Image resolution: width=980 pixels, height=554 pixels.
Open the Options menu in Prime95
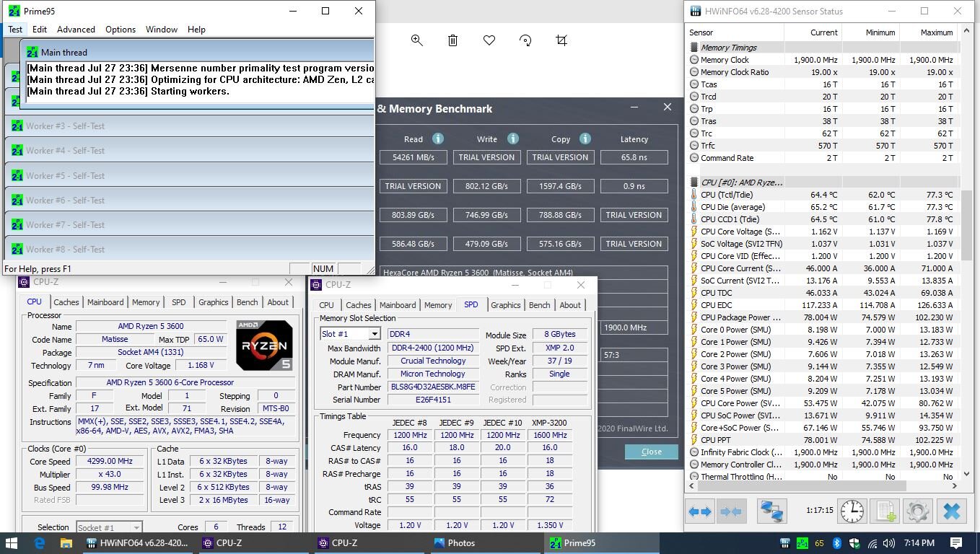tap(121, 30)
